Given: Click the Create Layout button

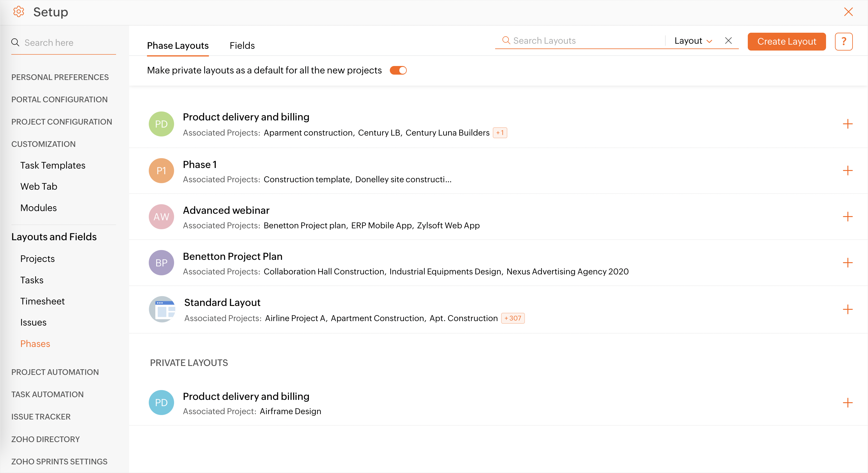Looking at the screenshot, I should 786,41.
